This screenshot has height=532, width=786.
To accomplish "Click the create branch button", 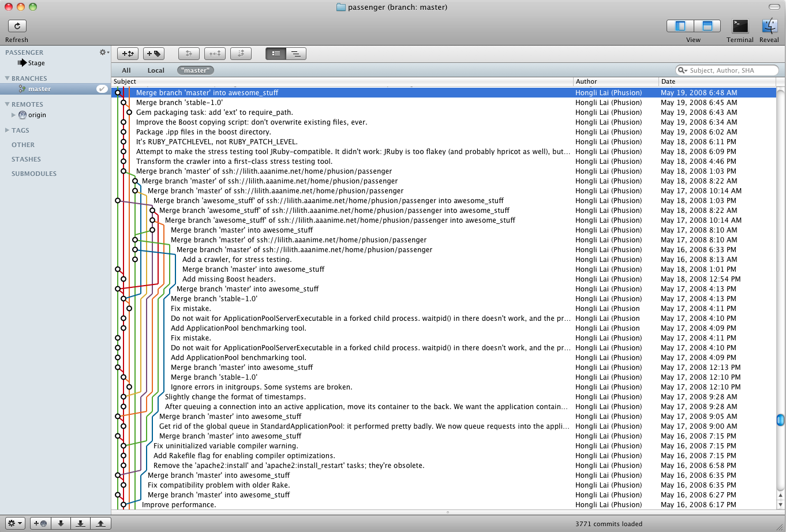I will (128, 54).
